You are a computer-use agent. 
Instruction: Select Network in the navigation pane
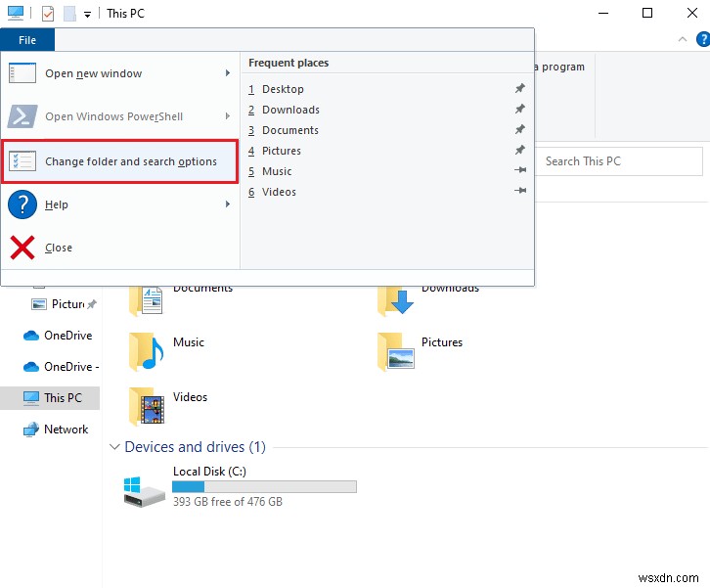(67, 429)
